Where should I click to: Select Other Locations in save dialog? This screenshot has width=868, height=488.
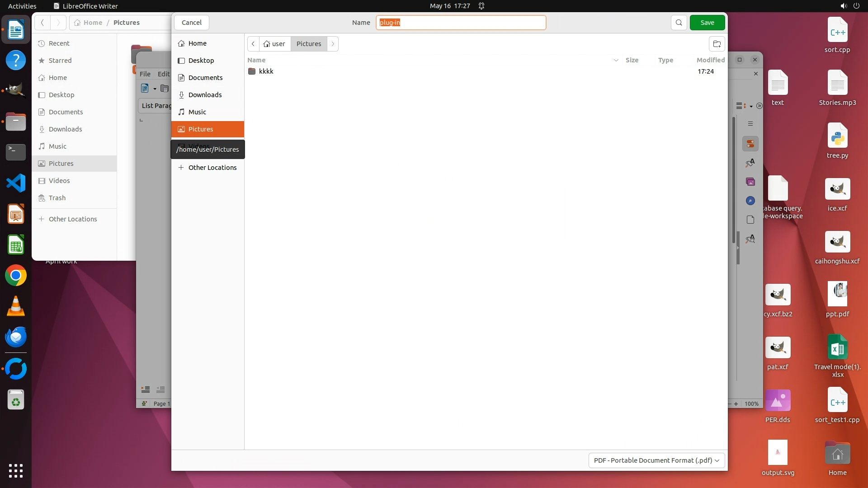[x=212, y=168]
